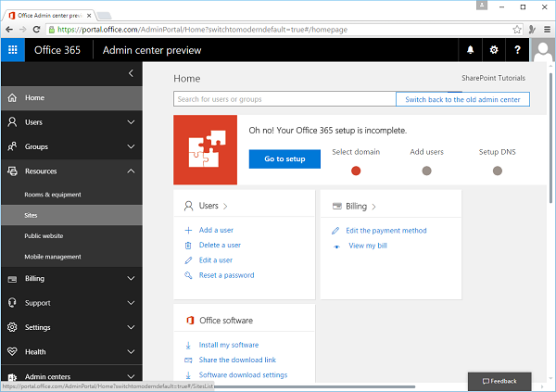Click the View my bill link
This screenshot has height=392, width=556.
(x=368, y=246)
